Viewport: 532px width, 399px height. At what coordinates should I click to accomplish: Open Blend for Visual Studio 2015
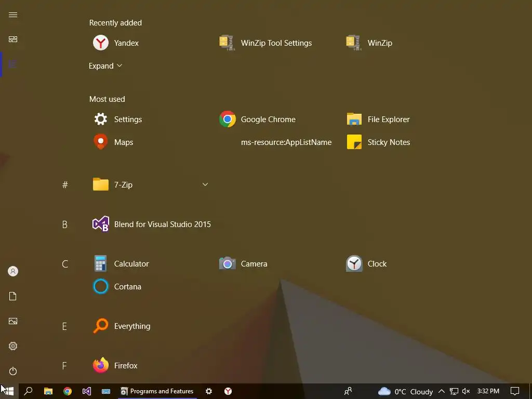click(152, 224)
